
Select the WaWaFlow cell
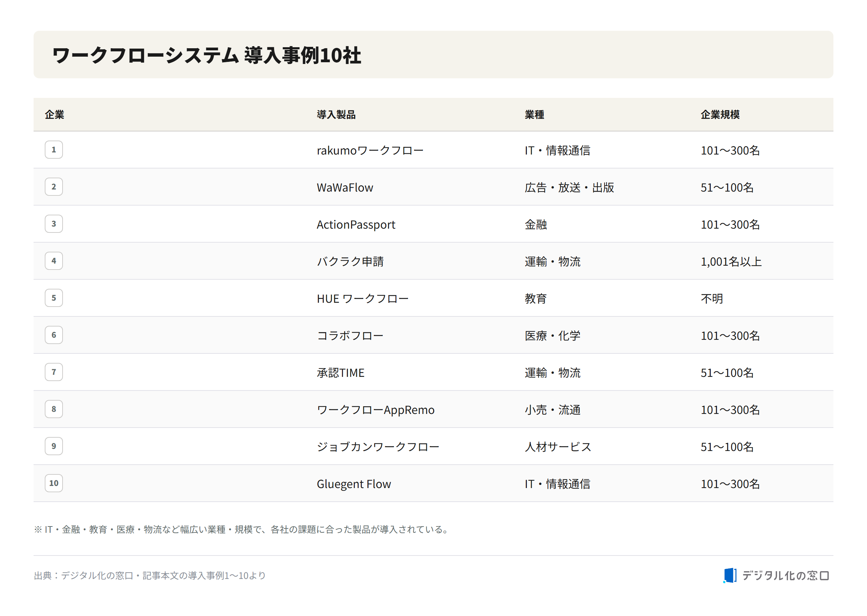click(345, 188)
